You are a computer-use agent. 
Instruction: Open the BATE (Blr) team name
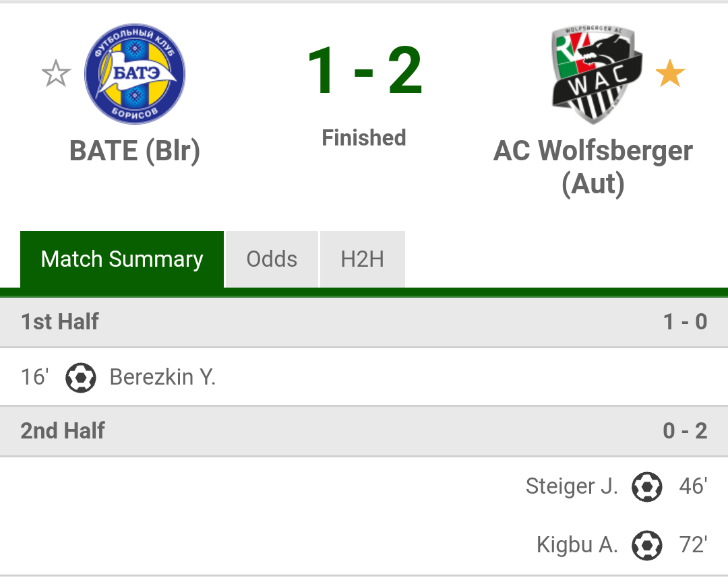coord(135,151)
